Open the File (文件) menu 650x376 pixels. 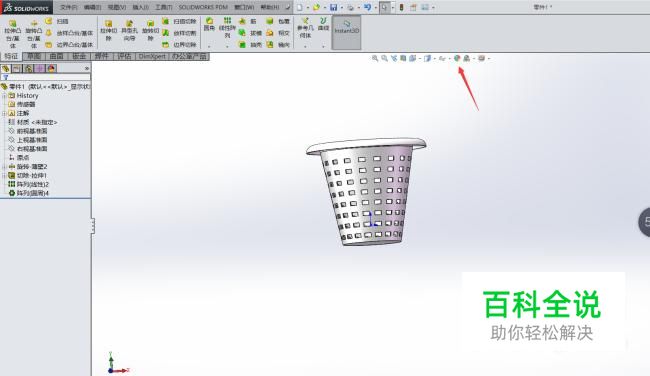(x=68, y=7)
